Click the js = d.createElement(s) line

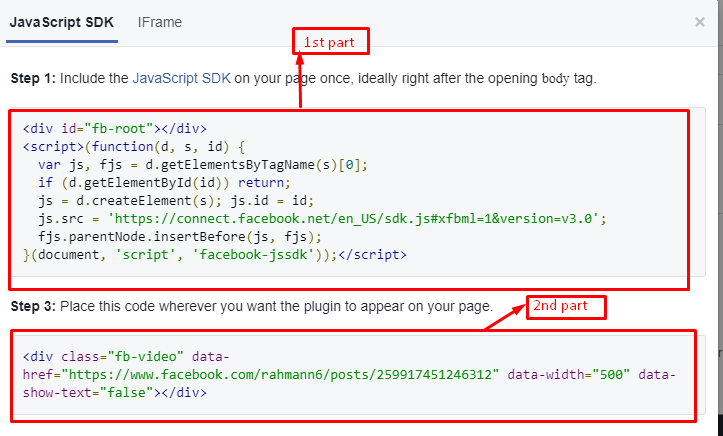click(x=176, y=200)
